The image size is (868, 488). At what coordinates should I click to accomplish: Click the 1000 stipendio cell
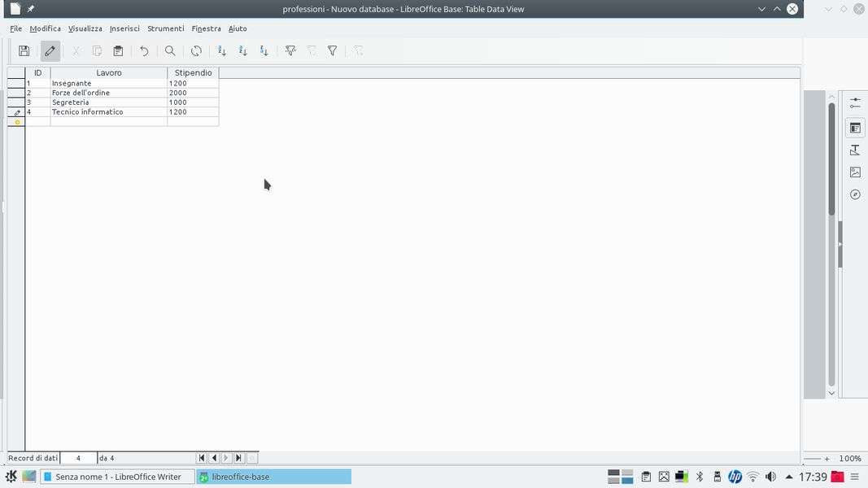pyautogui.click(x=193, y=102)
